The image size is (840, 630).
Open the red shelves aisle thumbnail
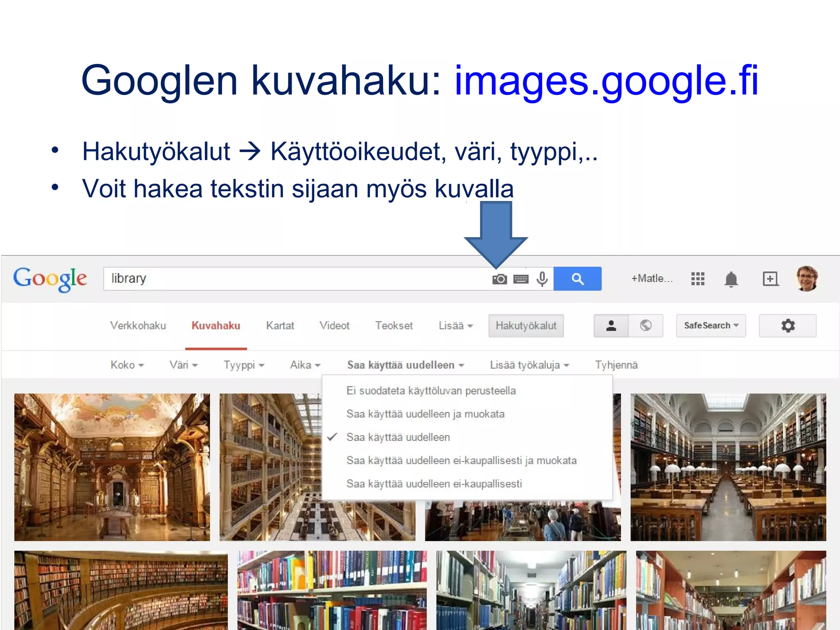tap(731, 590)
